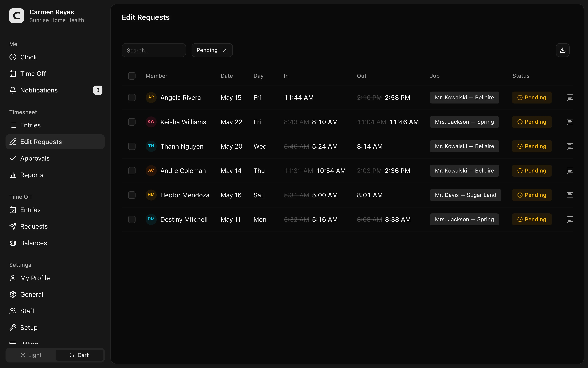Go to Time Off Entries
The image size is (588, 368).
point(55,210)
